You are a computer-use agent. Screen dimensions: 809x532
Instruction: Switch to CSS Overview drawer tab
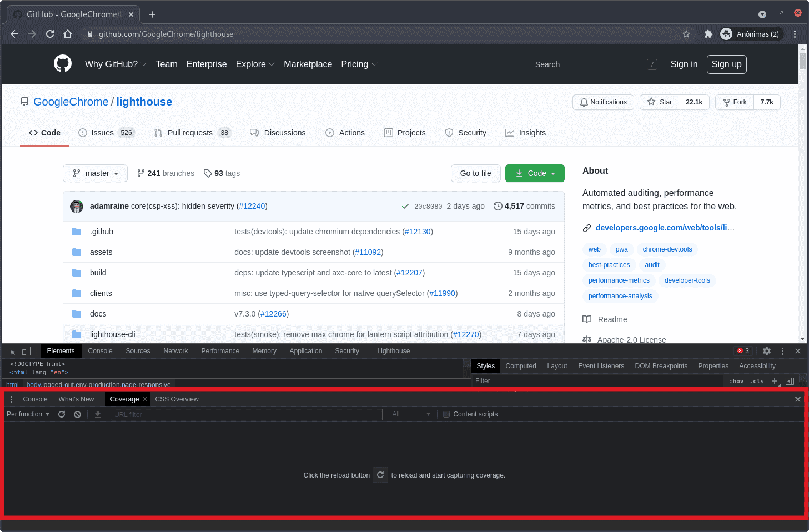click(x=177, y=399)
